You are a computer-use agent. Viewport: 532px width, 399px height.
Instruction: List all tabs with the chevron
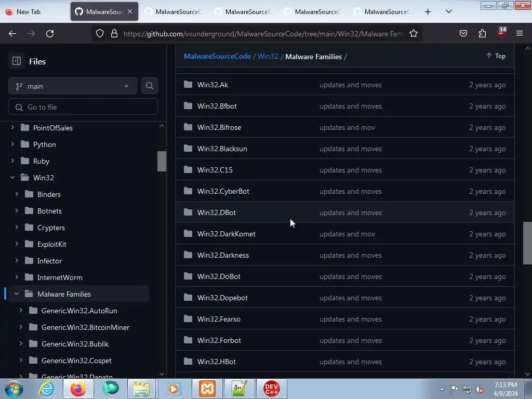(448, 11)
